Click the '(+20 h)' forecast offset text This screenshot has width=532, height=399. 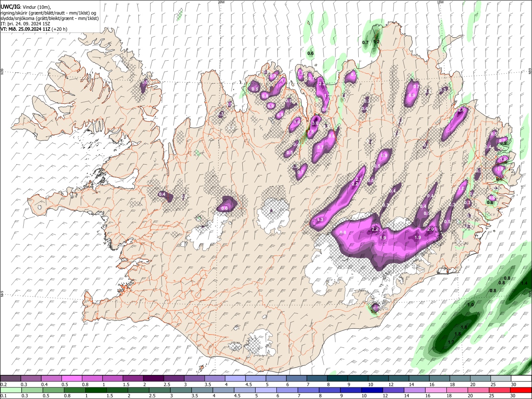click(59, 29)
